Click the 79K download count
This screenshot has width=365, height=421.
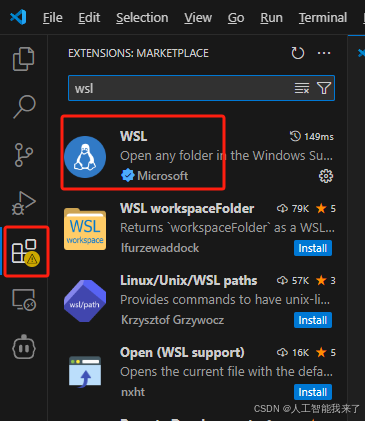pyautogui.click(x=293, y=209)
